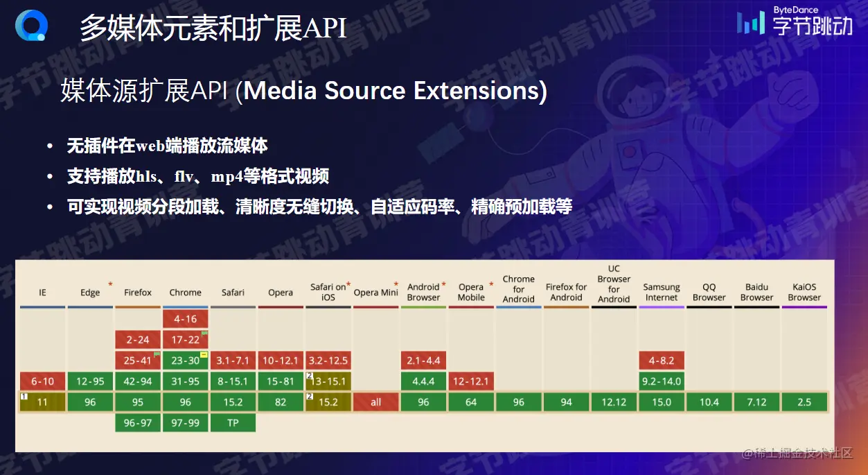Screen dimensions: 868x475
Task: Select the QQ Browser column header
Action: pyautogui.click(x=709, y=292)
